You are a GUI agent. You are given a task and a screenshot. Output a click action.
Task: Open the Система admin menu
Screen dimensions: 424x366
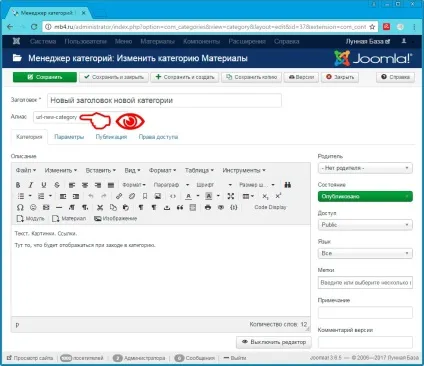[x=43, y=41]
